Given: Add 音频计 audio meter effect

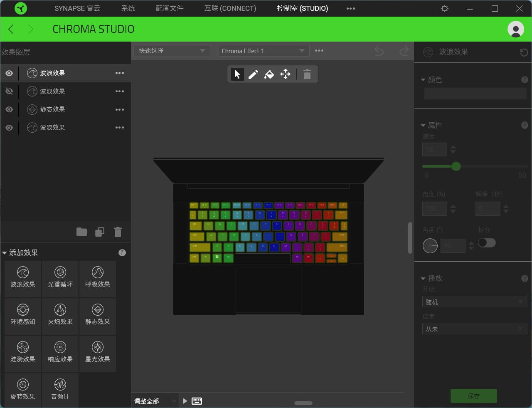Looking at the screenshot, I should (60, 391).
